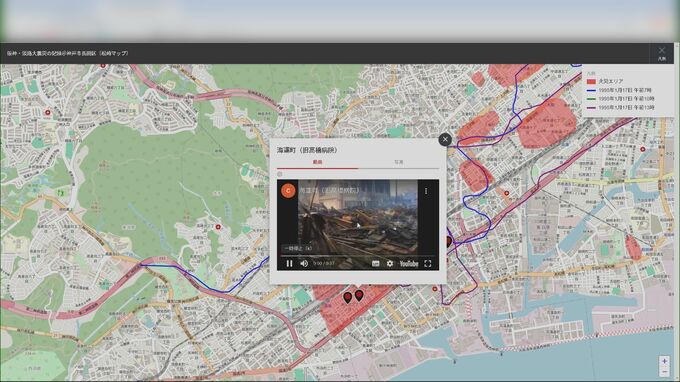Close the location popup with X button
The height and width of the screenshot is (382, 680).
(x=445, y=139)
